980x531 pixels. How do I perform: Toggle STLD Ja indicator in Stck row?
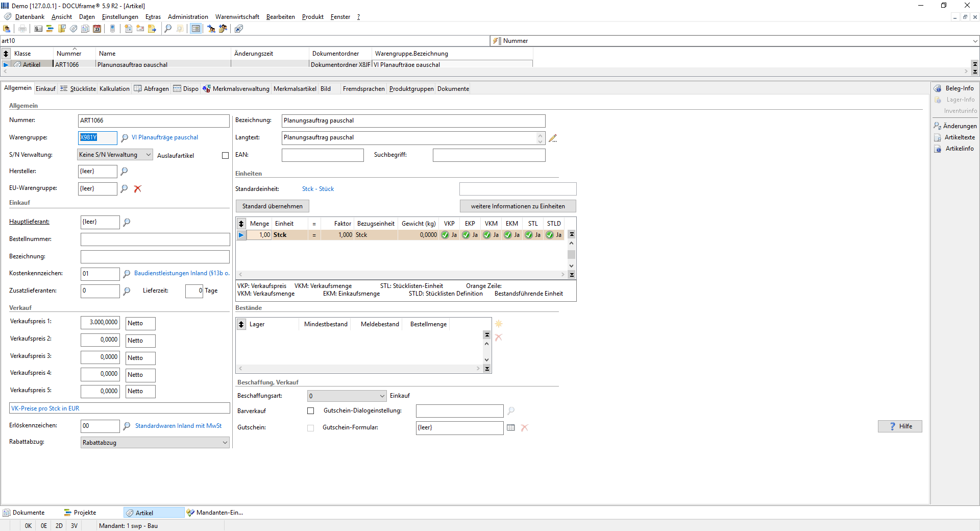click(x=553, y=235)
